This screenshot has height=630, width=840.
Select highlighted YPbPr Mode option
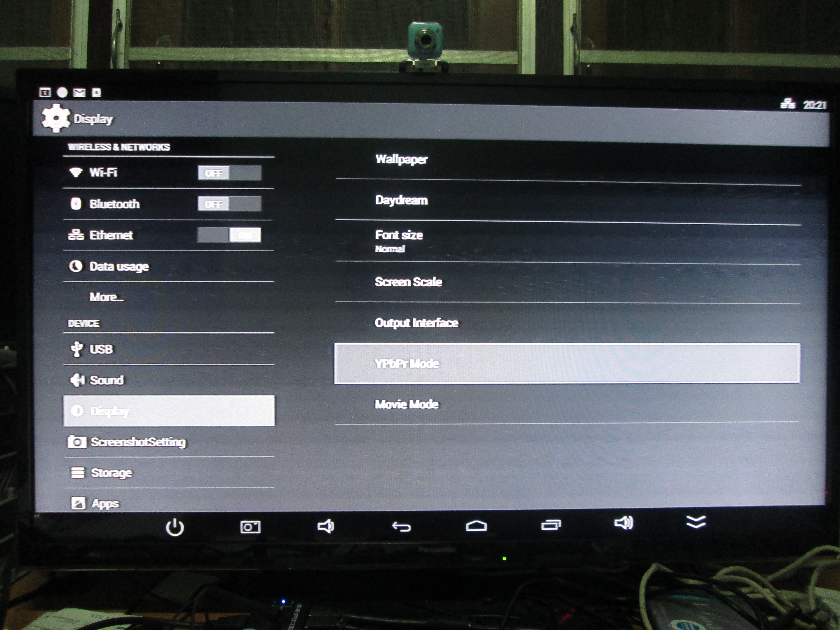[x=567, y=363]
